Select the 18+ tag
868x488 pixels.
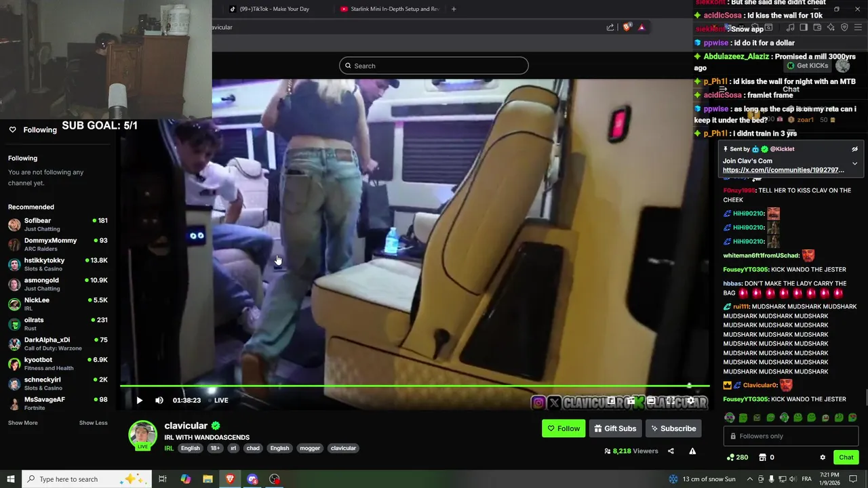coord(215,448)
